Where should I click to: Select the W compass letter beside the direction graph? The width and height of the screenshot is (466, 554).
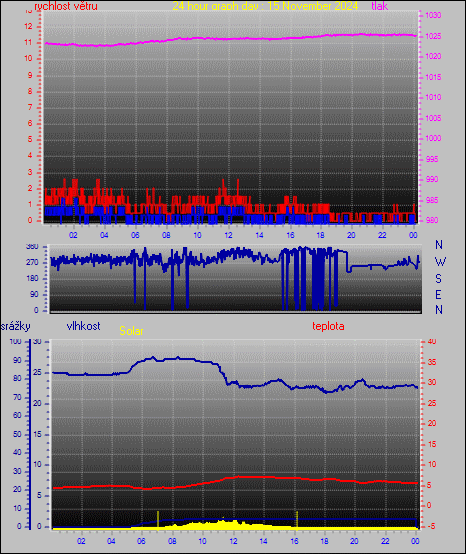[440, 262]
